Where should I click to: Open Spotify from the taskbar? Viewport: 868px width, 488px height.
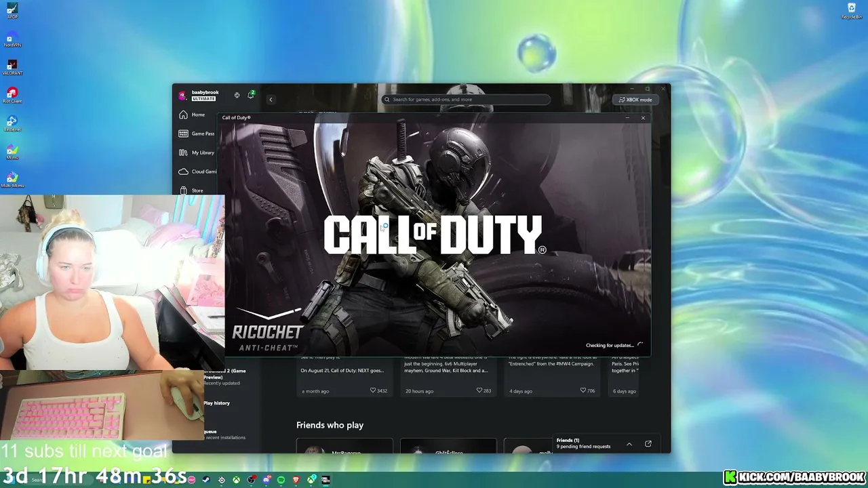point(281,480)
